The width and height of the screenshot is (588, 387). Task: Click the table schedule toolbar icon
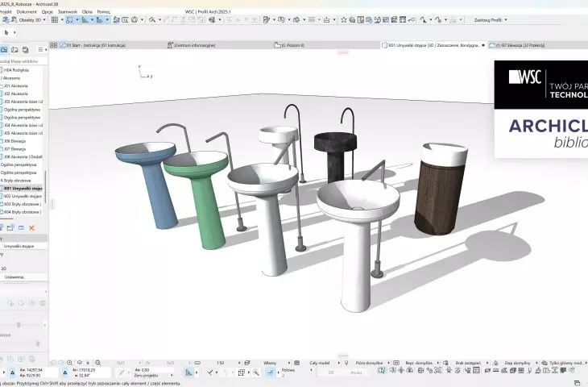403,20
